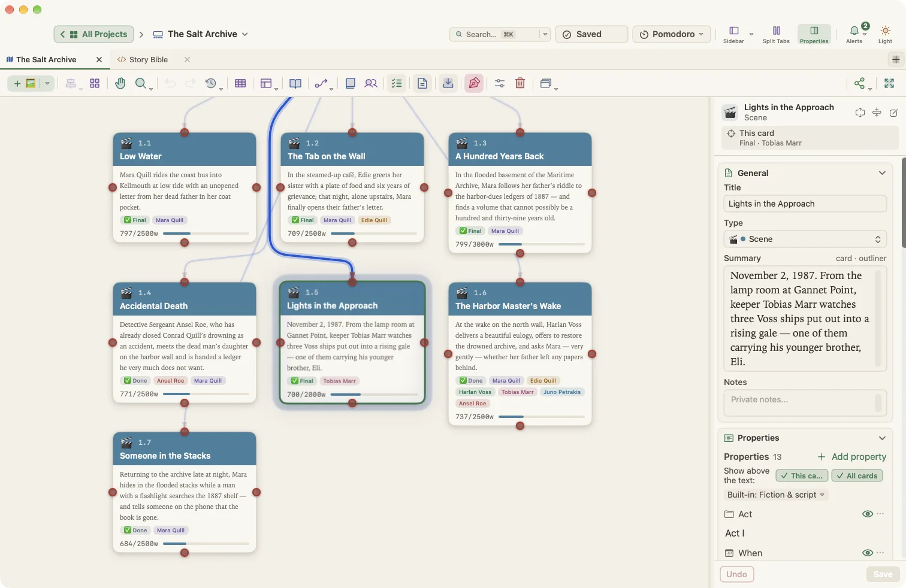Click the fullscreen expand arrows icon
The width and height of the screenshot is (906, 588).
tap(889, 83)
